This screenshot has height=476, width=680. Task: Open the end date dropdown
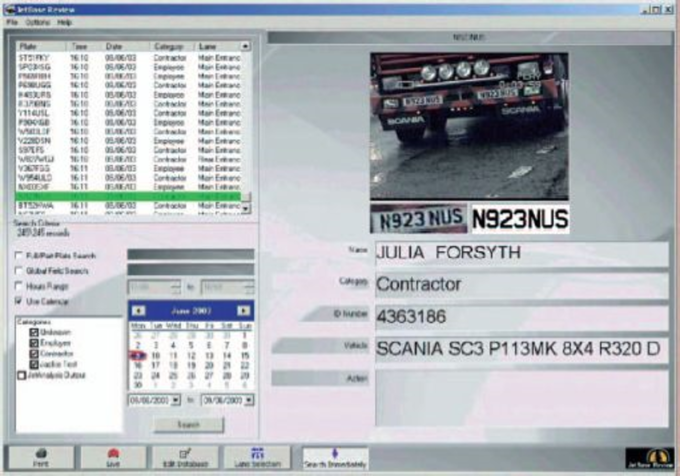tap(249, 400)
